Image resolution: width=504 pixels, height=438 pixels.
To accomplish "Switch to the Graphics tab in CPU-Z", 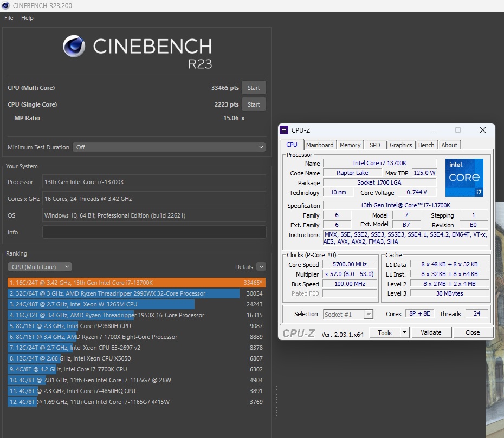I will (x=401, y=145).
